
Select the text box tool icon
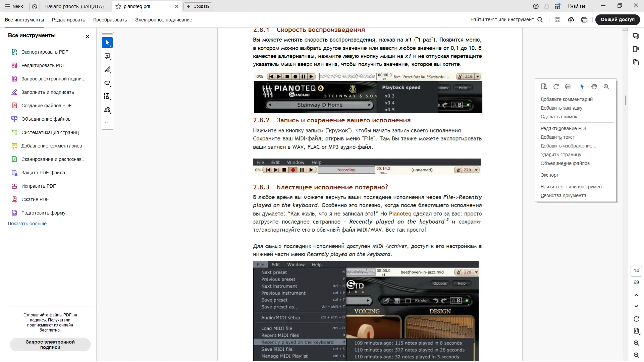pos(107,97)
